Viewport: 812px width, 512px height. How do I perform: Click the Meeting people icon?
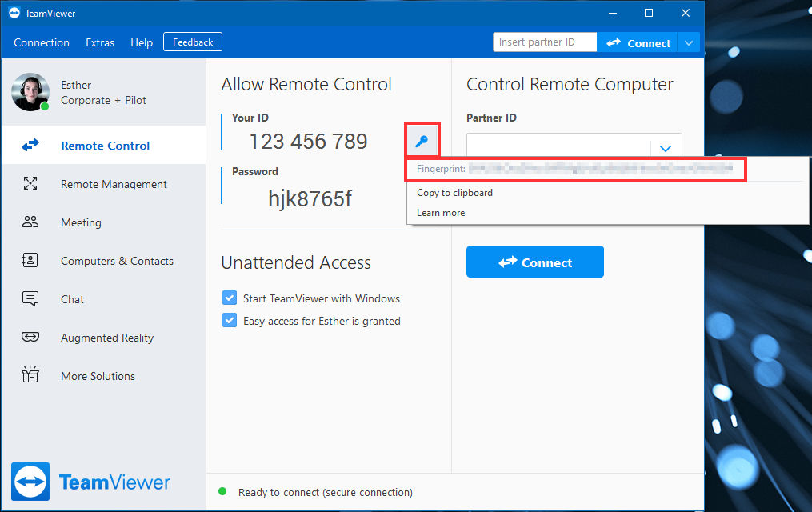(30, 222)
